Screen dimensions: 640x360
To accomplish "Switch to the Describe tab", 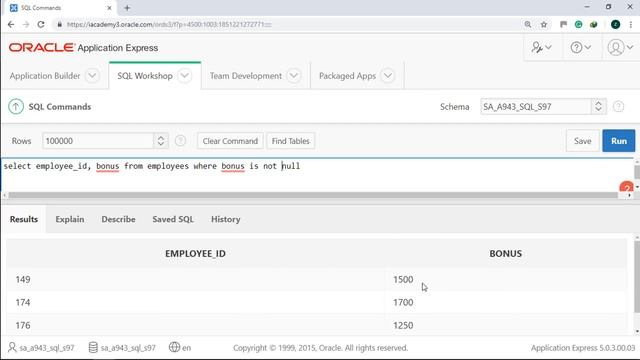I will click(x=118, y=219).
